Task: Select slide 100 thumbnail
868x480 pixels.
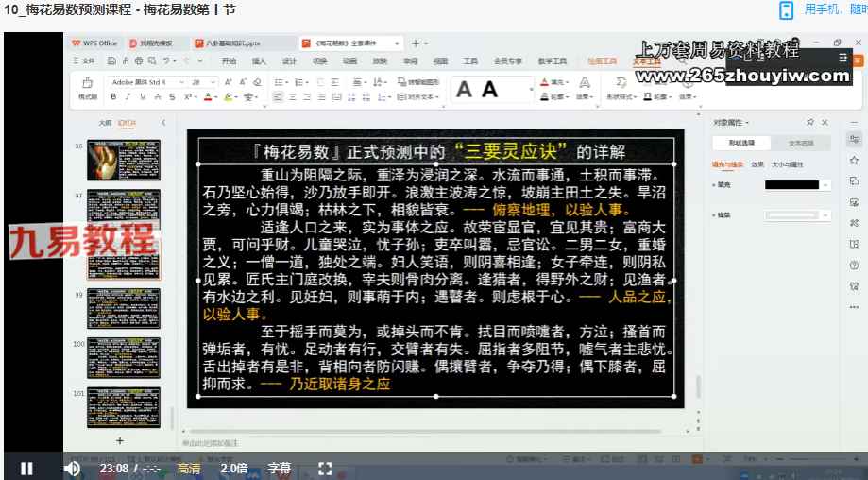Action: 123,357
